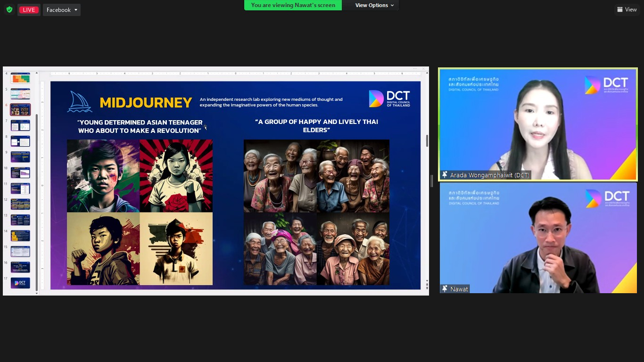Select slide 7 thumbnail

20,125
